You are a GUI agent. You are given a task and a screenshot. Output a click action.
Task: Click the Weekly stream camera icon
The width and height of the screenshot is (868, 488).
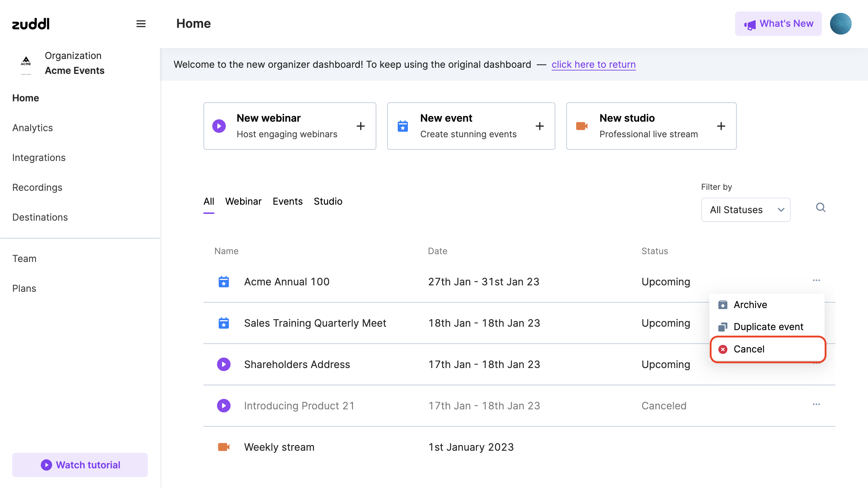click(x=224, y=447)
